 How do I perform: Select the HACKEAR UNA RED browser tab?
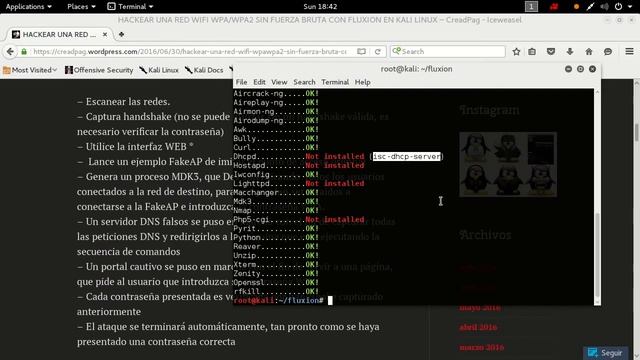click(59, 35)
